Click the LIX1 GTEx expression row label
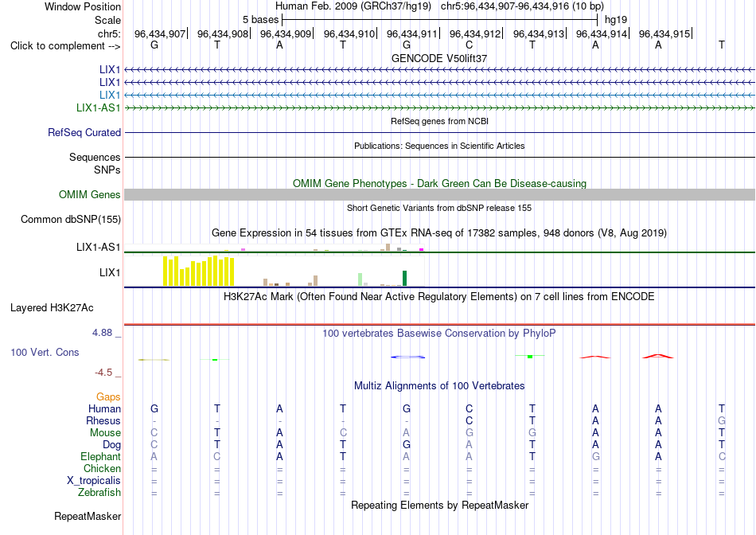 pos(110,272)
